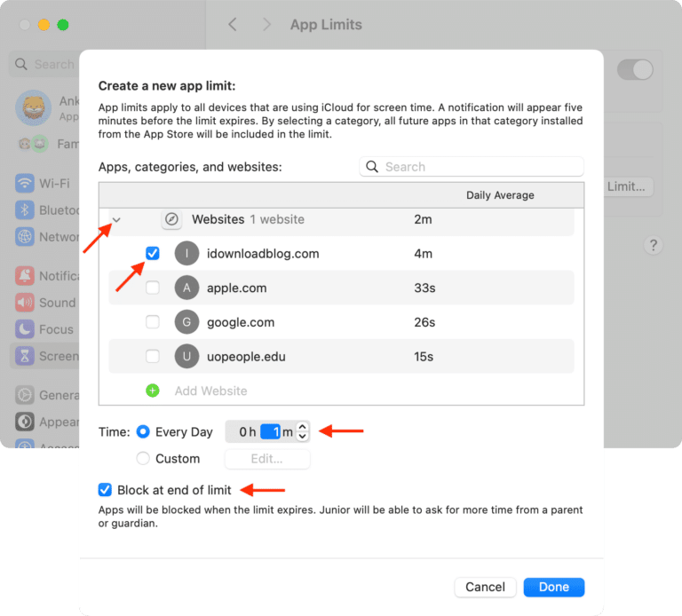Open the Notifications bell icon in the sidebar
This screenshot has height=616, width=682.
pos(25,276)
